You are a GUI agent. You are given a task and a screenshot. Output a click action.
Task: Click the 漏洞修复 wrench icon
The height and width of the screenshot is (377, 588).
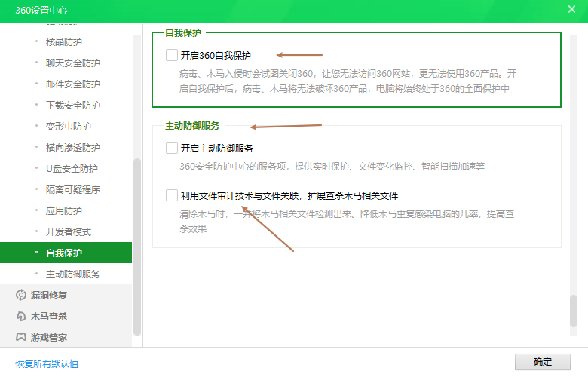tap(21, 296)
